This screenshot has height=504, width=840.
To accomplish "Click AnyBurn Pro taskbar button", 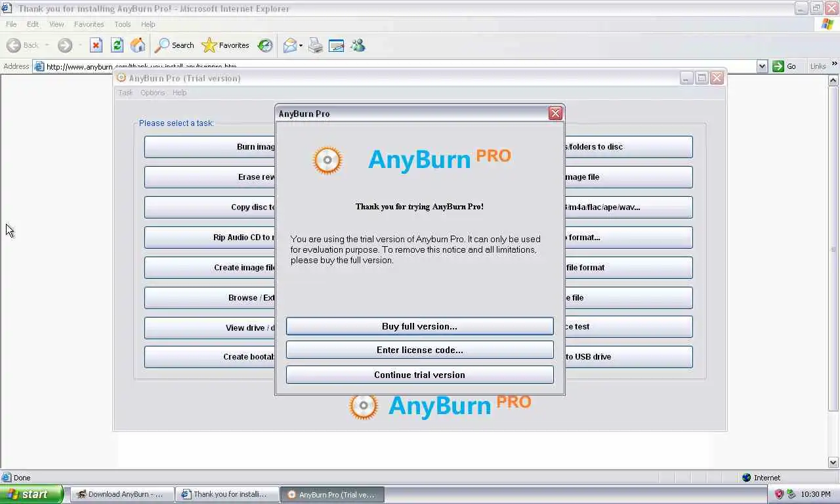I will click(332, 494).
